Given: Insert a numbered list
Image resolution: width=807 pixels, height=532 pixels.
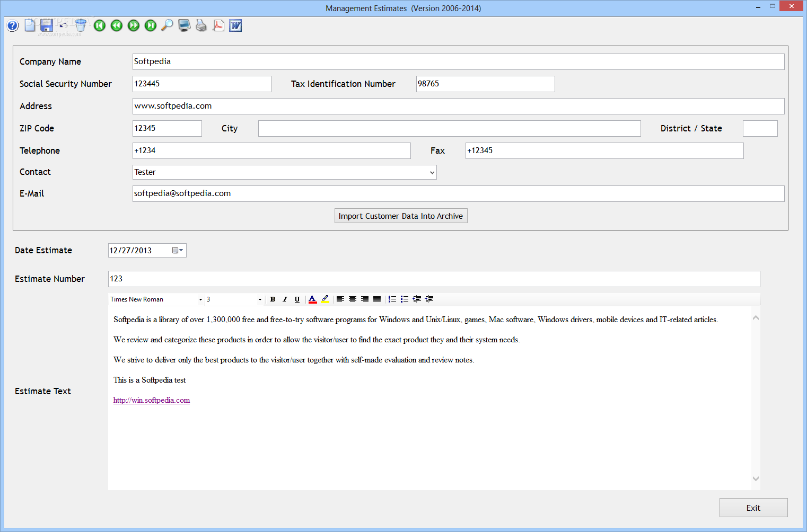Looking at the screenshot, I should (392, 299).
